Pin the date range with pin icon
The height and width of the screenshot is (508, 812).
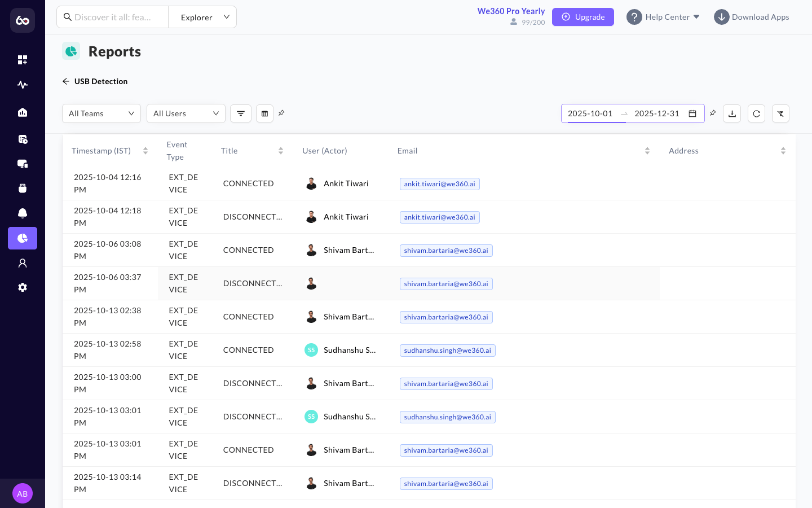(713, 113)
